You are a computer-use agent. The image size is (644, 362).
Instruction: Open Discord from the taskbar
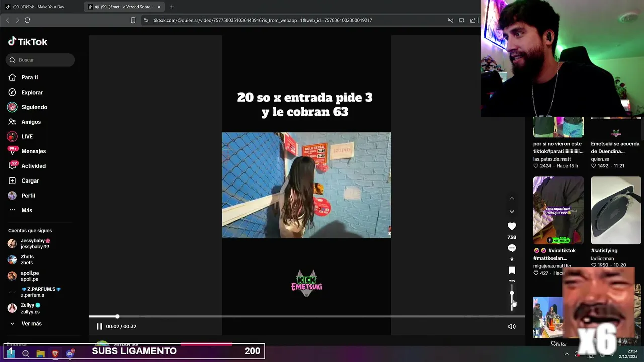coord(70,354)
